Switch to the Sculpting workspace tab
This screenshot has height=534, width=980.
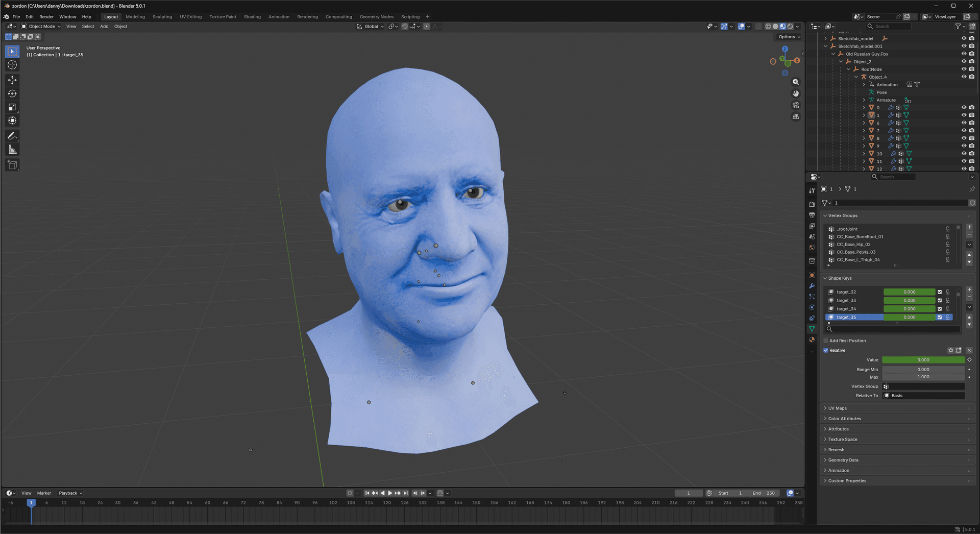click(x=162, y=17)
